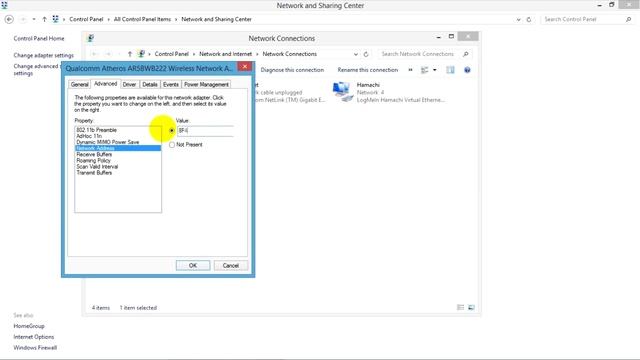
Task: Expand Network Connections address history dropdown
Action: coord(356,54)
